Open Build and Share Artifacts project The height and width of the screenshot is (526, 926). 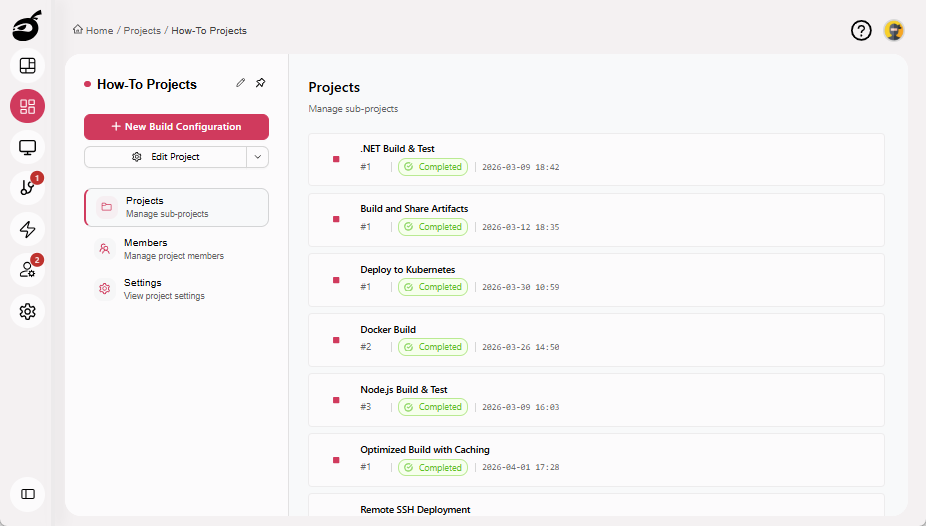(596, 220)
